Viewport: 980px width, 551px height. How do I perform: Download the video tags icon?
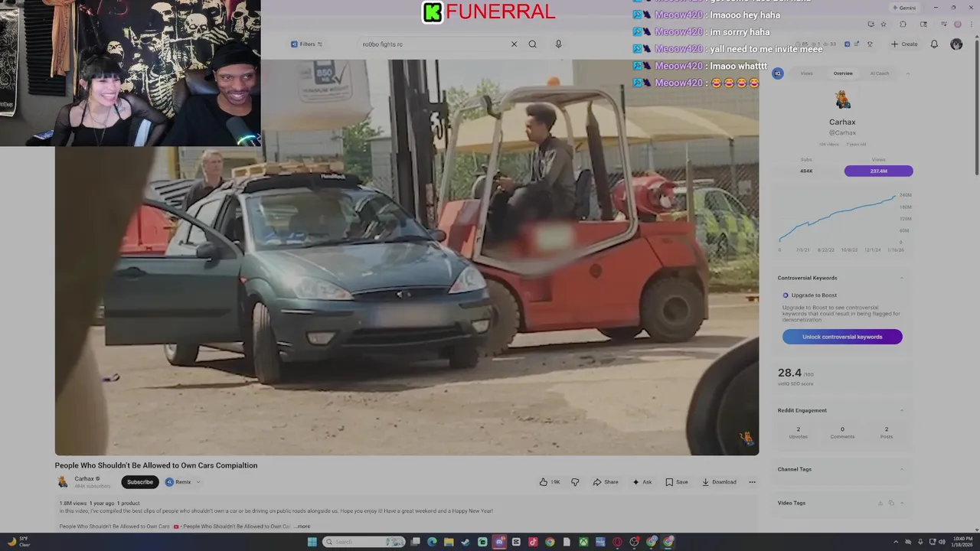tap(880, 503)
